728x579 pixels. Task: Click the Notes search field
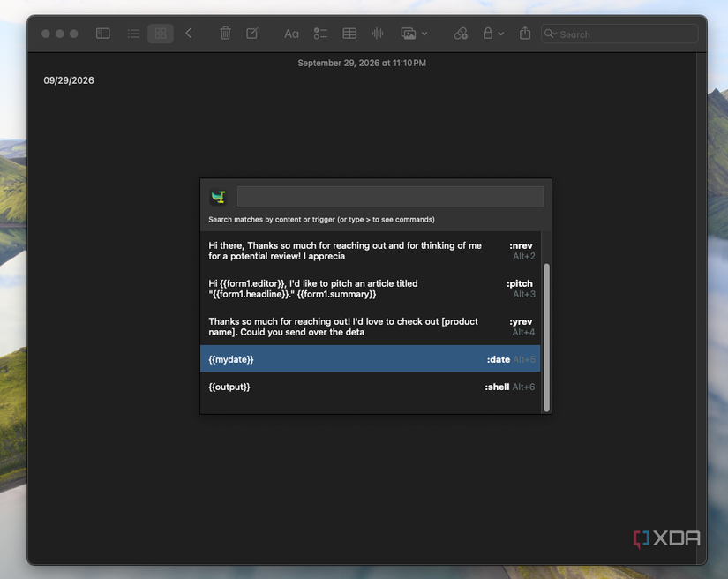tap(619, 34)
